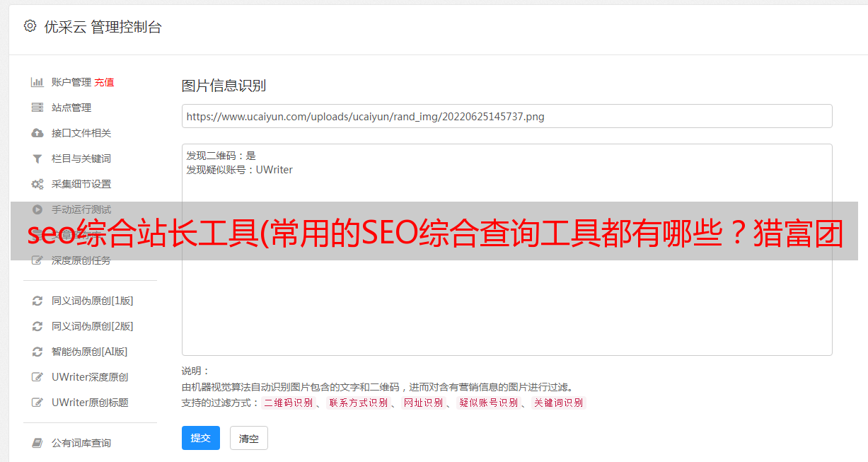The image size is (868, 462).
Task: Click the description line starting with 由机器视觉算法
Action: click(x=377, y=387)
